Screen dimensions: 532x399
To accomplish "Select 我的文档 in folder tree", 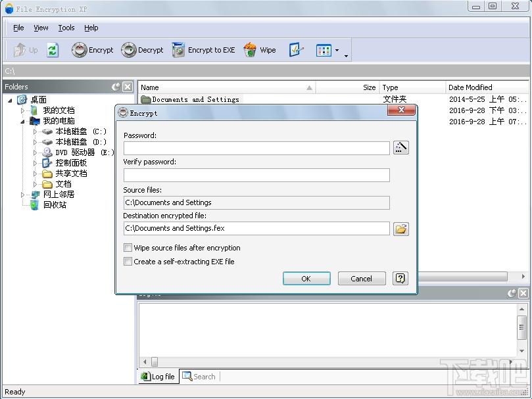I will pyautogui.click(x=59, y=110).
